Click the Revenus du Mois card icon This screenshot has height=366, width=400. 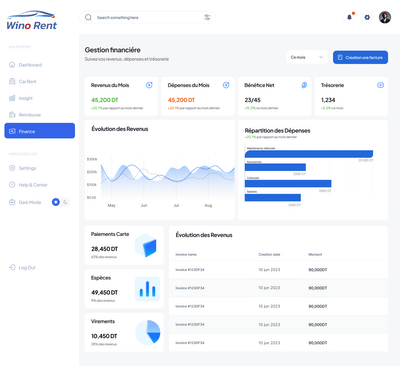149,85
